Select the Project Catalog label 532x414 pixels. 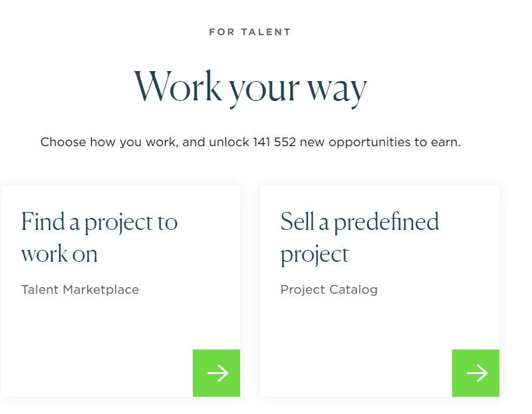point(329,290)
